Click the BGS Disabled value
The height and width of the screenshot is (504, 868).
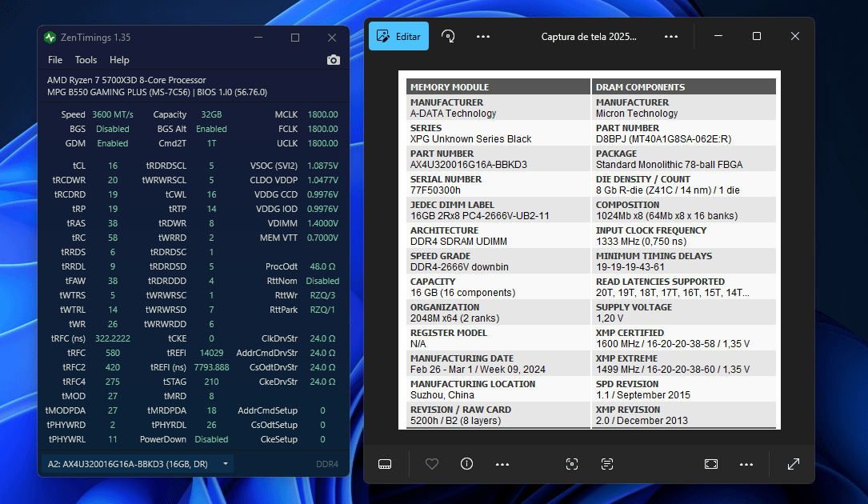pyautogui.click(x=112, y=129)
